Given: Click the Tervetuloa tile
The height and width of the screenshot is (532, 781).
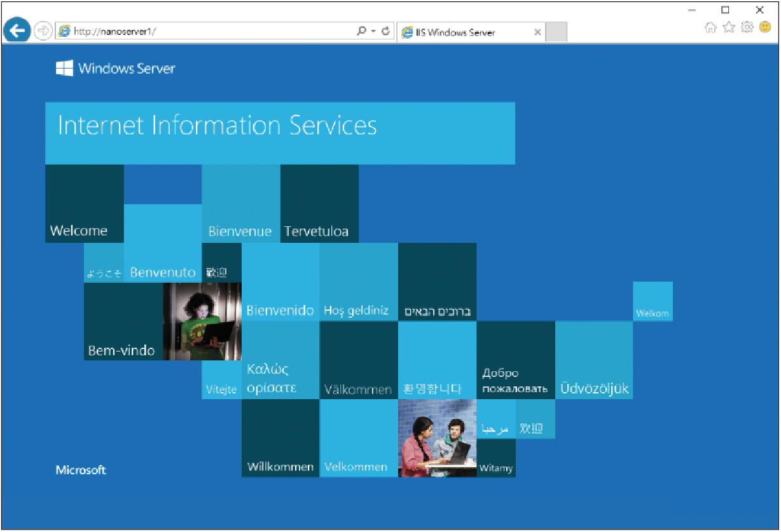Looking at the screenshot, I should 319,203.
